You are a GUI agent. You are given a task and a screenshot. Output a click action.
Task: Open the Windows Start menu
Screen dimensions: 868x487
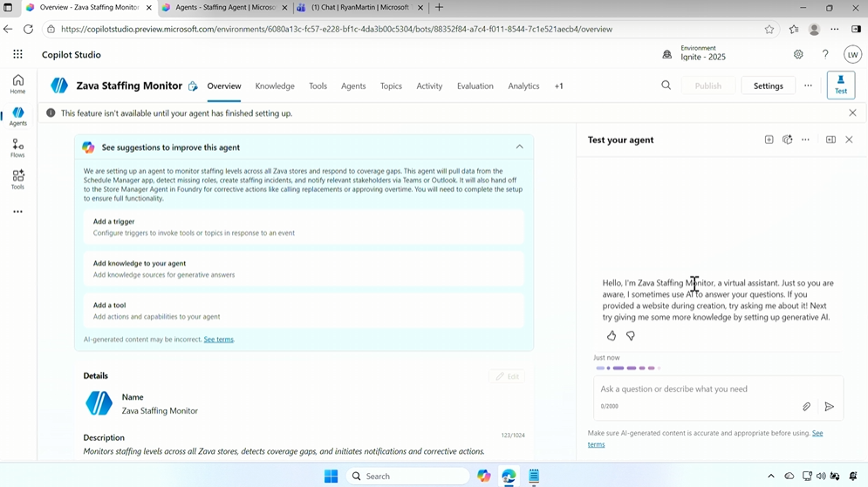[331, 476]
